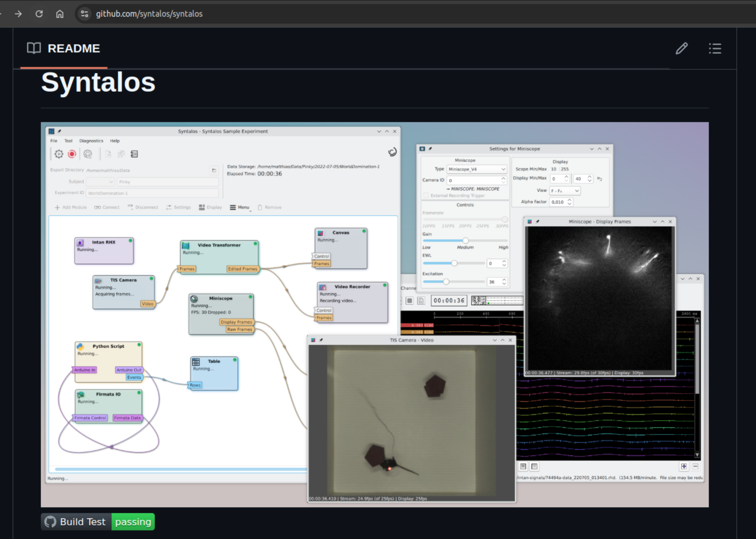Image resolution: width=756 pixels, height=539 pixels.
Task: Click the Framerate slider handle
Action: [x=505, y=219]
